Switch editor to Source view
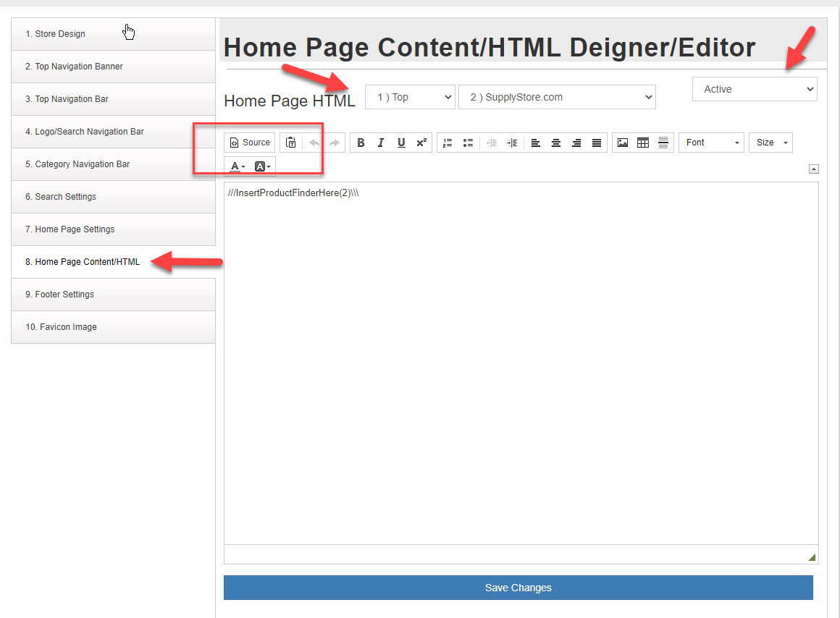 tap(250, 143)
